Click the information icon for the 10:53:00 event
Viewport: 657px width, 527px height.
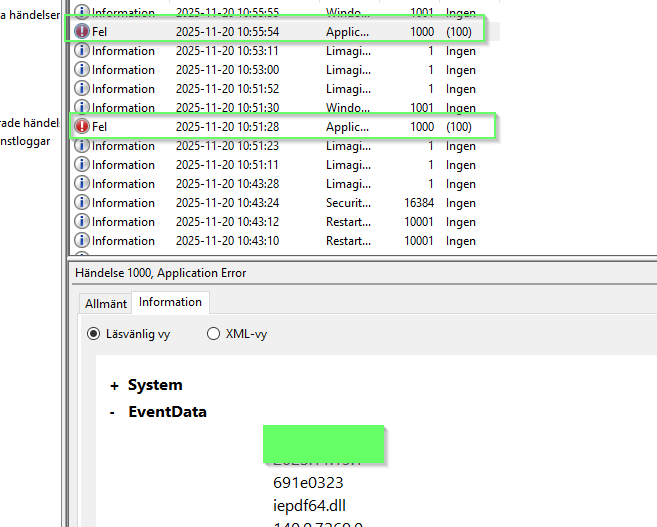point(82,70)
